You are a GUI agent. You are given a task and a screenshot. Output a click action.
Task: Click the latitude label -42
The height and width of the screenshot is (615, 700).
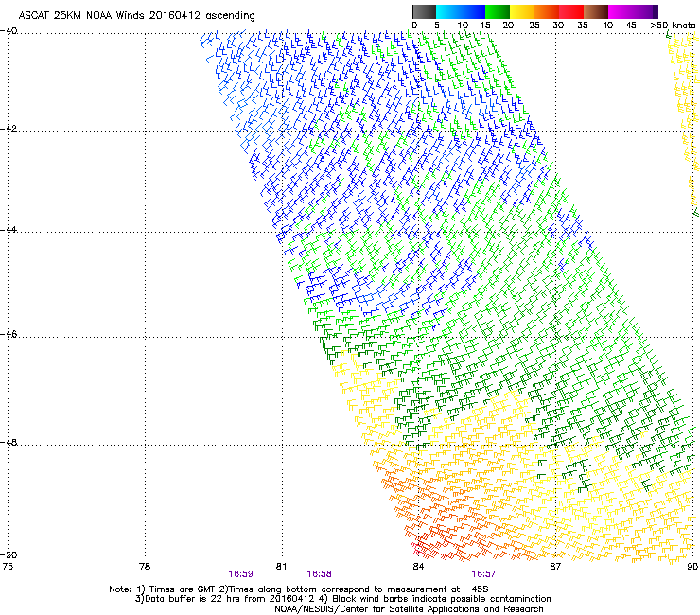9,129
